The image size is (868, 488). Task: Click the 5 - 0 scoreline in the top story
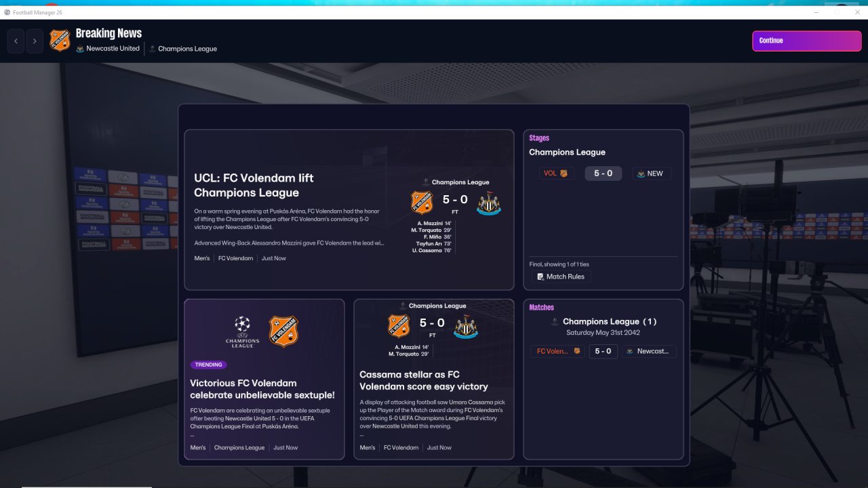click(x=455, y=199)
